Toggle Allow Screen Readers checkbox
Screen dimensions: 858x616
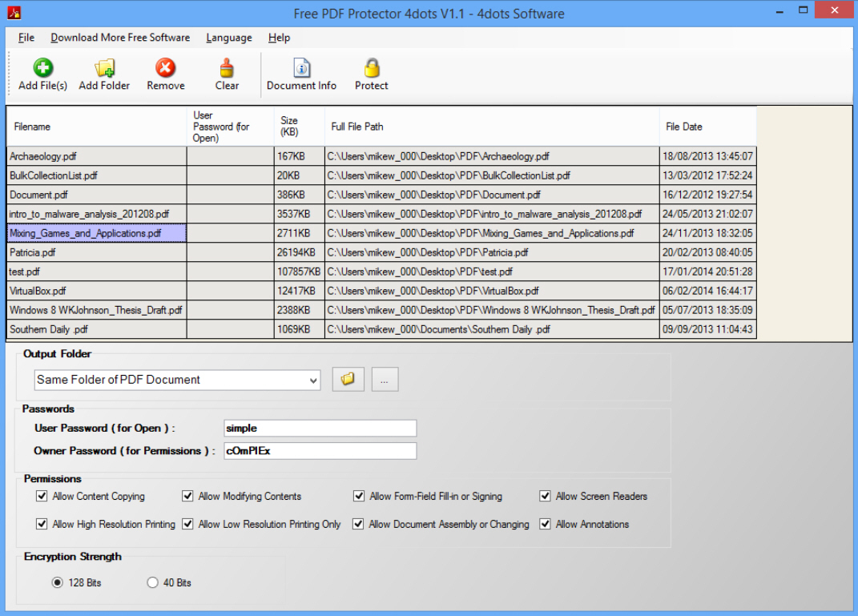[545, 496]
